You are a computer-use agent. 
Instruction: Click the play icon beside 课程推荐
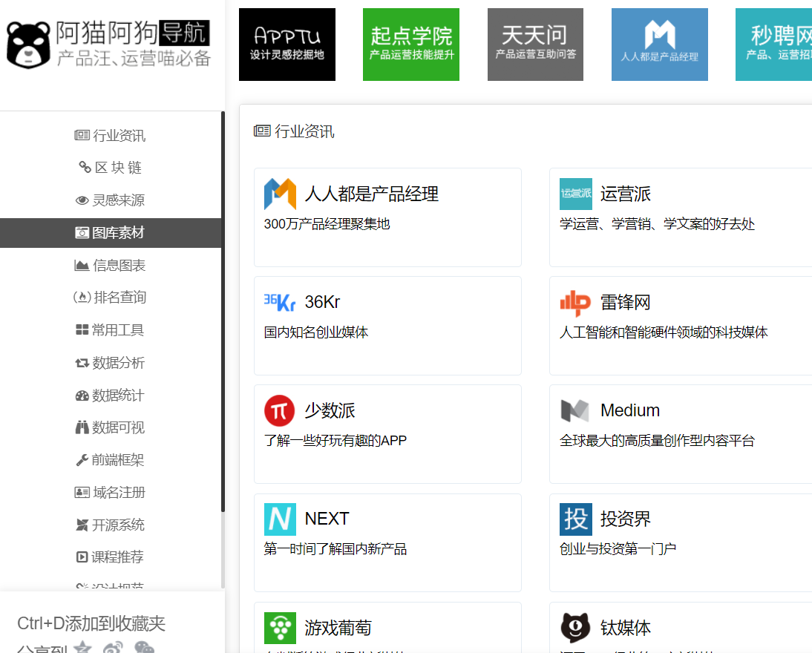[82, 557]
